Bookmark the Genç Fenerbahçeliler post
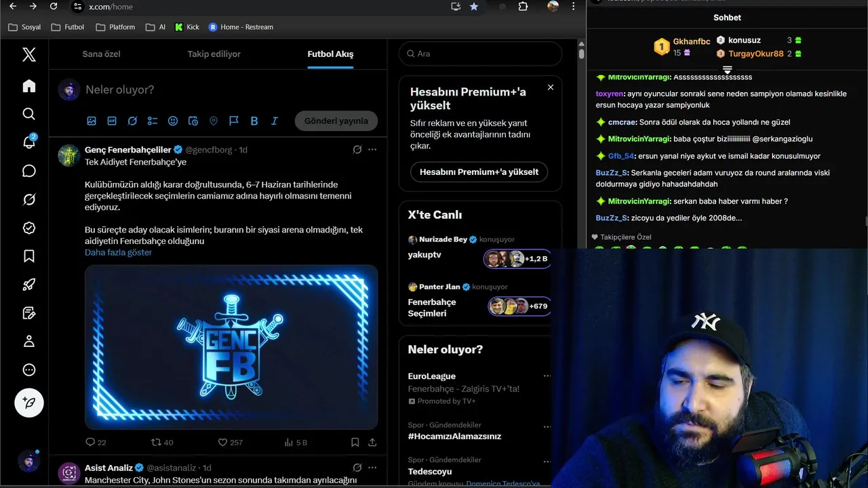The image size is (868, 488). [x=355, y=442]
